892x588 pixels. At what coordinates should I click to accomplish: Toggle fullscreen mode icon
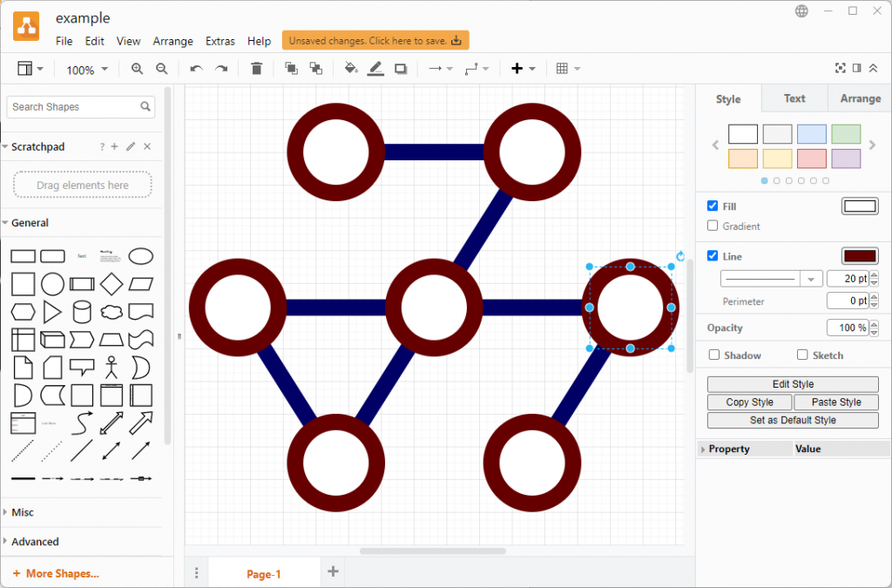click(841, 68)
